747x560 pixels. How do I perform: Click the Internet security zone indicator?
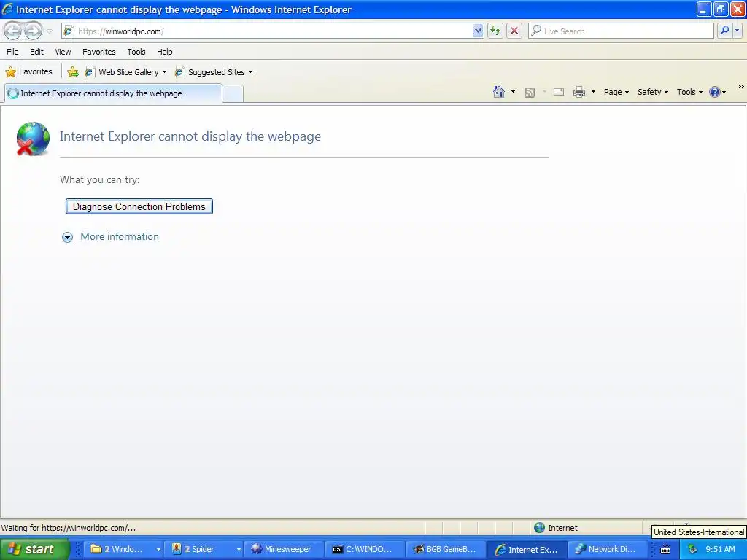coord(555,528)
